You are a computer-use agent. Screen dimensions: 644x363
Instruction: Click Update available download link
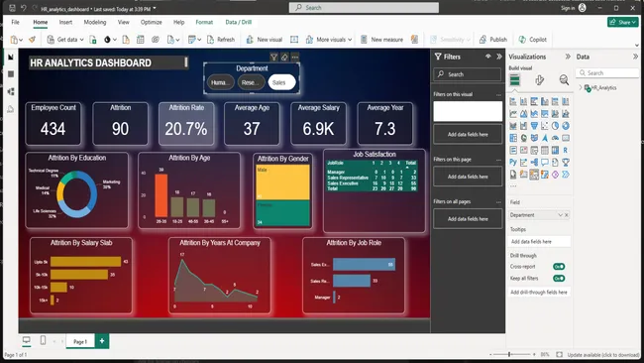point(603,355)
